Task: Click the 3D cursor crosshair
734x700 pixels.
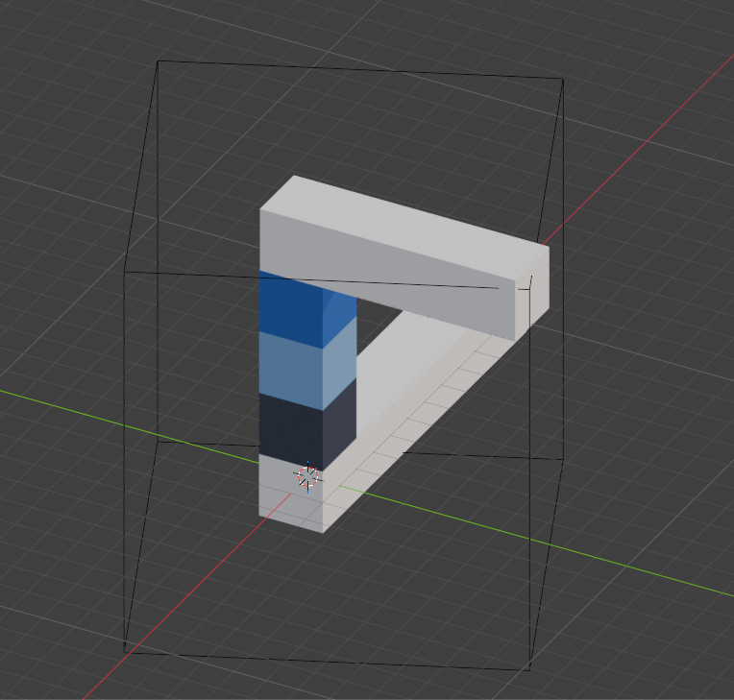Action: [308, 477]
